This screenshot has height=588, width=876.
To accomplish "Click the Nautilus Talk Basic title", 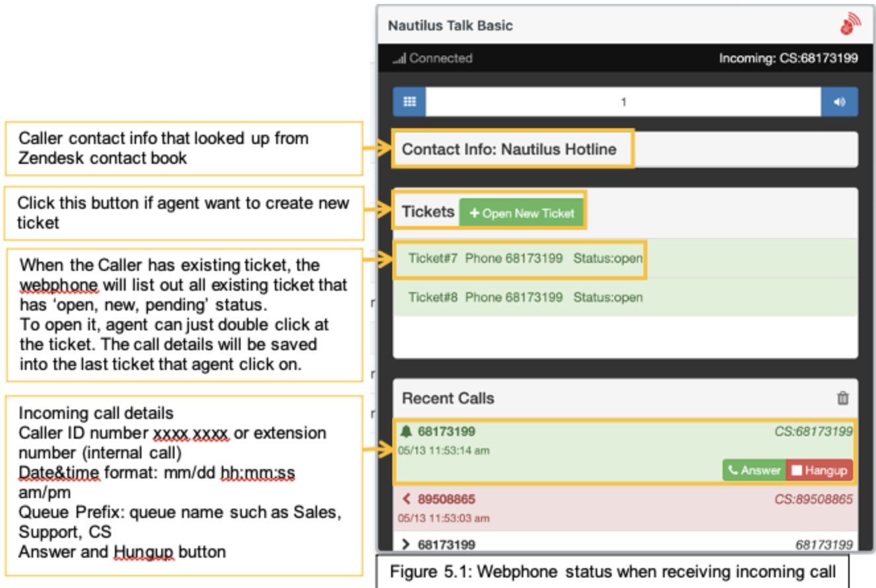I will point(450,26).
